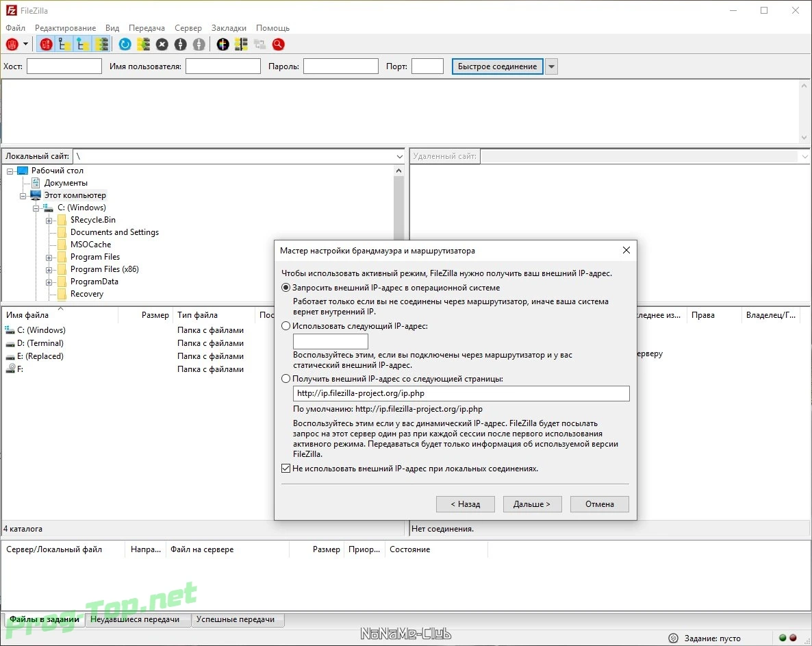This screenshot has height=646, width=812.
Task: Click the F: drive icon in file list
Action: 10,369
